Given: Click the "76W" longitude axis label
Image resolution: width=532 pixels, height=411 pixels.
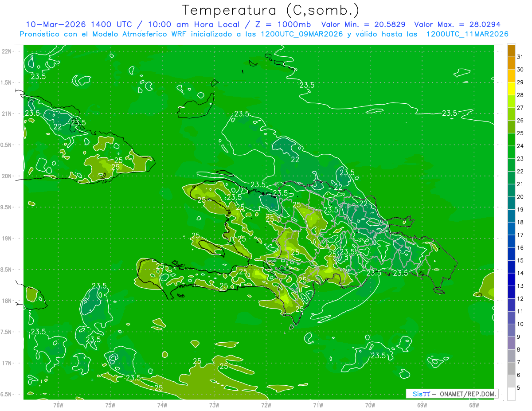Looking at the screenshot, I should 58,405.
